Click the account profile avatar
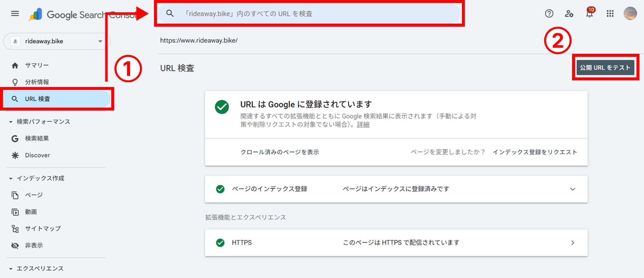Viewport: 644px width, 278px height. 630,14
